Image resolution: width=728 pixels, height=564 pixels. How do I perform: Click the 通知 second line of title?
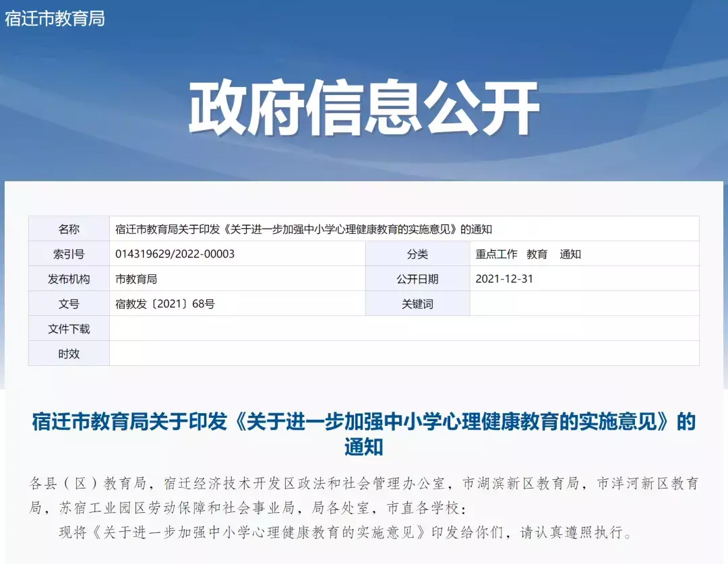point(363,447)
